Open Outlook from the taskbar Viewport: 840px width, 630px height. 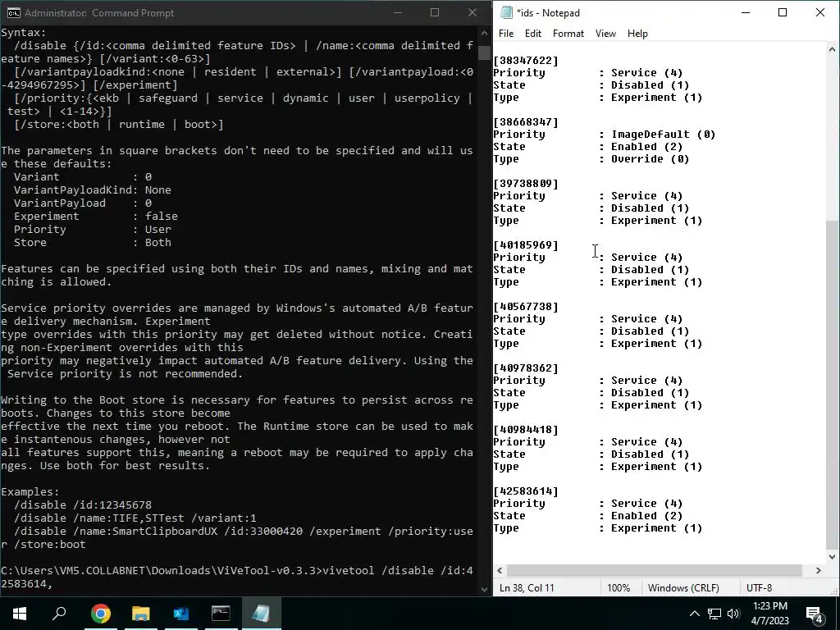[x=180, y=613]
